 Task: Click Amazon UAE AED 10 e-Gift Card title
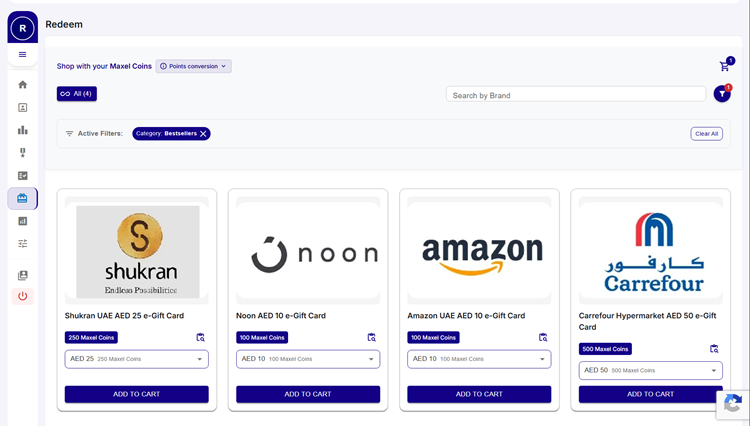[466, 316]
